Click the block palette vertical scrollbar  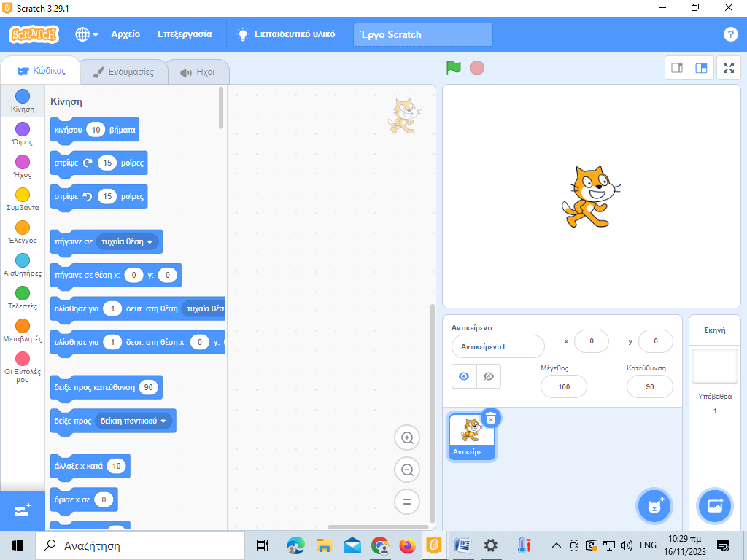coord(220,108)
